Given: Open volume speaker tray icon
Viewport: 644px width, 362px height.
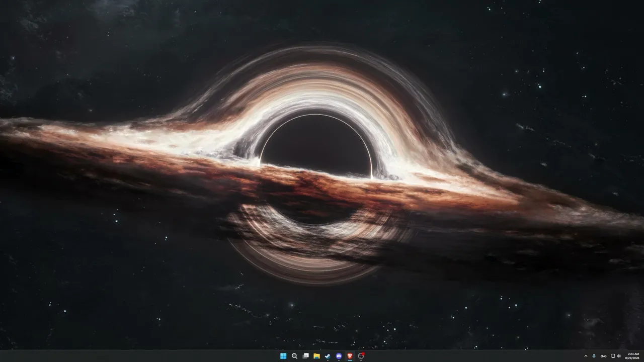Looking at the screenshot, I should coord(619,356).
